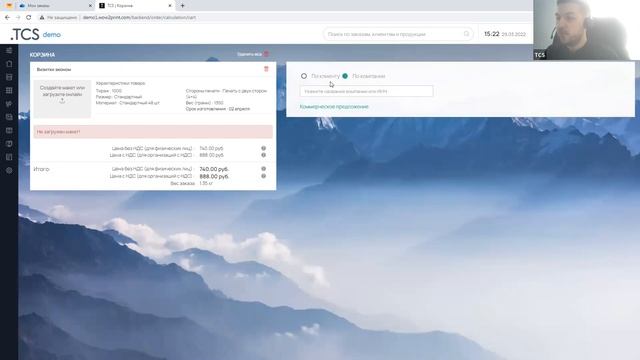Select the По клиенту radio button
The height and width of the screenshot is (360, 640).
click(x=304, y=76)
